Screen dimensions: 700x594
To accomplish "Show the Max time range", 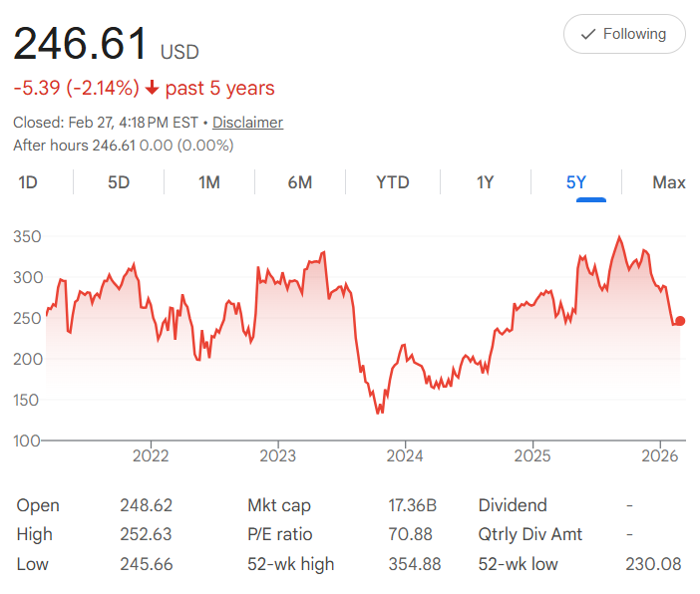I will [x=668, y=182].
